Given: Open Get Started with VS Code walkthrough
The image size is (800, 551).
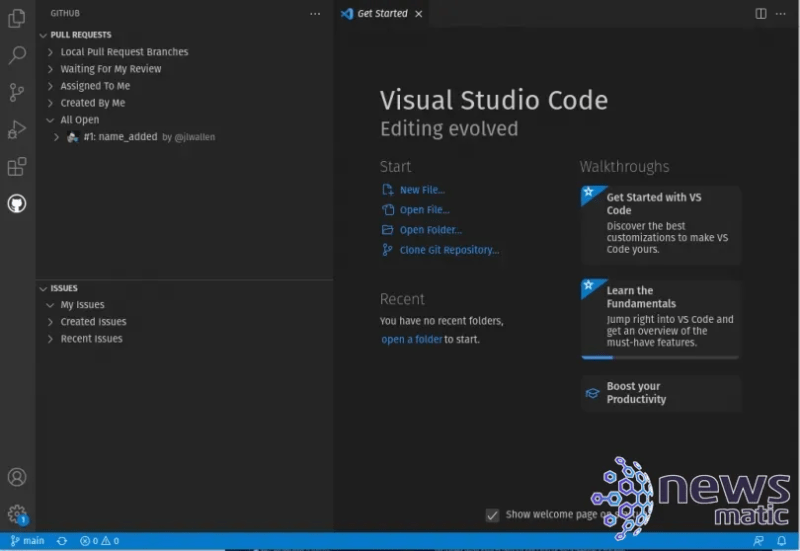Looking at the screenshot, I should [661, 225].
